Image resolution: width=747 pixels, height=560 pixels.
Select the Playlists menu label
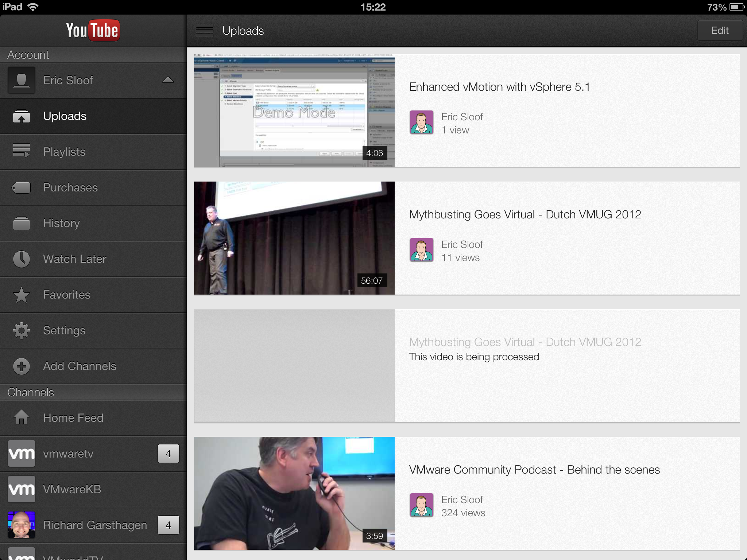click(x=64, y=152)
